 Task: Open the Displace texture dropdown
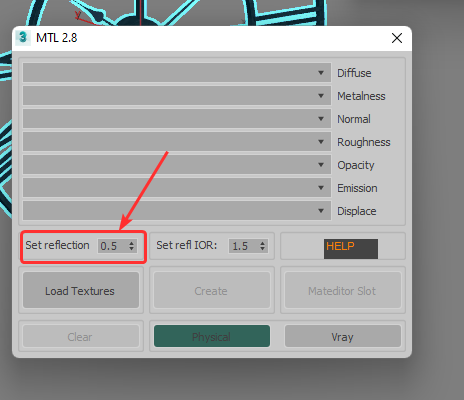pyautogui.click(x=177, y=211)
